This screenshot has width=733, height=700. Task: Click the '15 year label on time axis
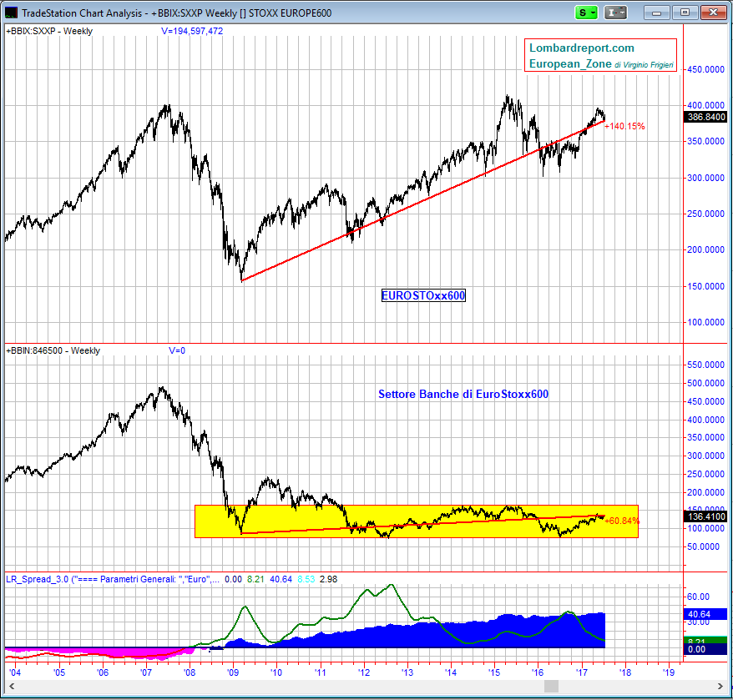[x=494, y=672]
